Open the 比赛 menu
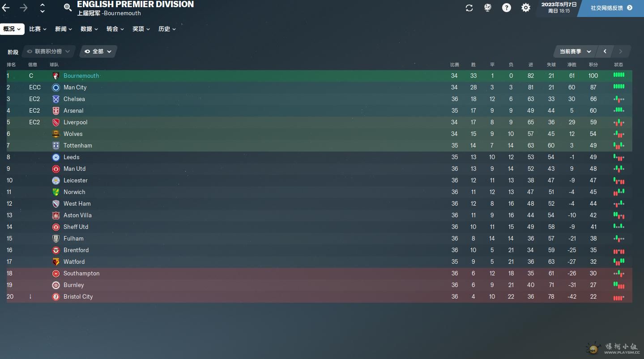644x359 pixels. click(38, 29)
